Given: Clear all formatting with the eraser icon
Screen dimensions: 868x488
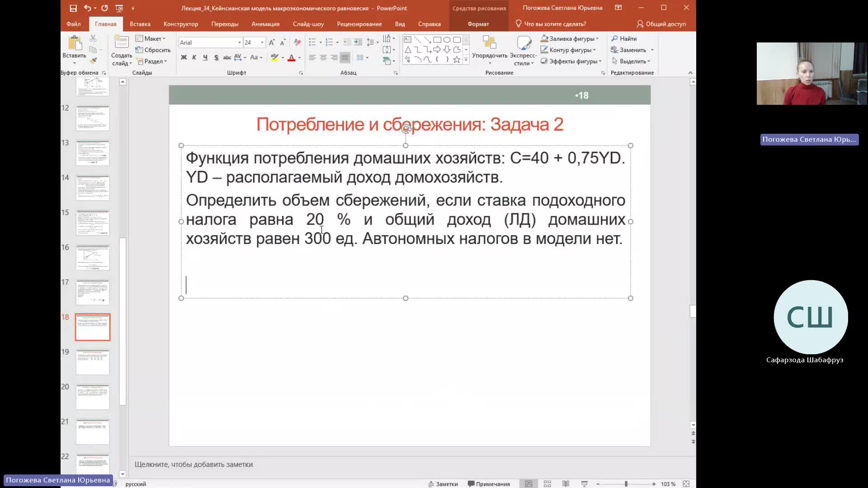Looking at the screenshot, I should [x=297, y=42].
